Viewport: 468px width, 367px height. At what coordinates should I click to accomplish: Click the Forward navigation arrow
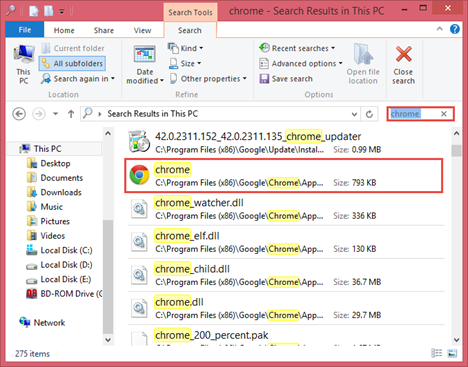tap(39, 114)
